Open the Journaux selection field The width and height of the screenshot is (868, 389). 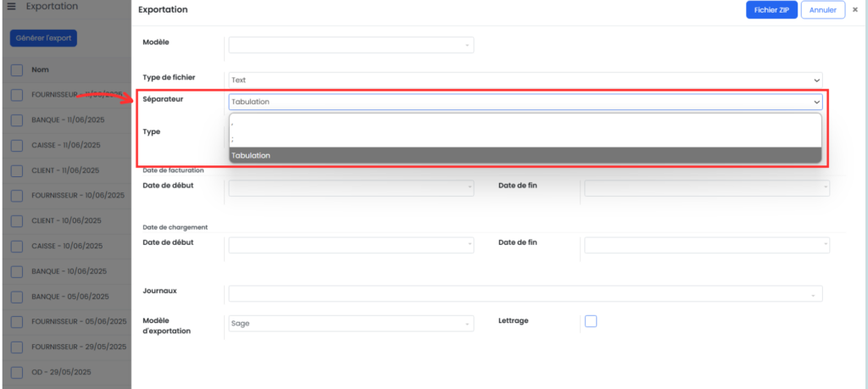click(526, 294)
